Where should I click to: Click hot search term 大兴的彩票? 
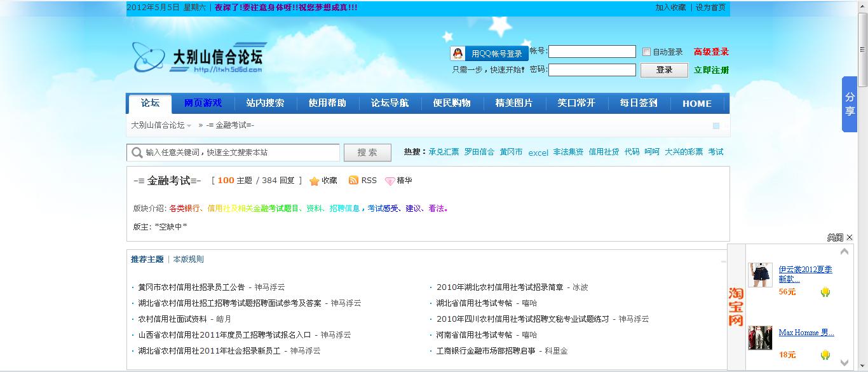(x=684, y=152)
